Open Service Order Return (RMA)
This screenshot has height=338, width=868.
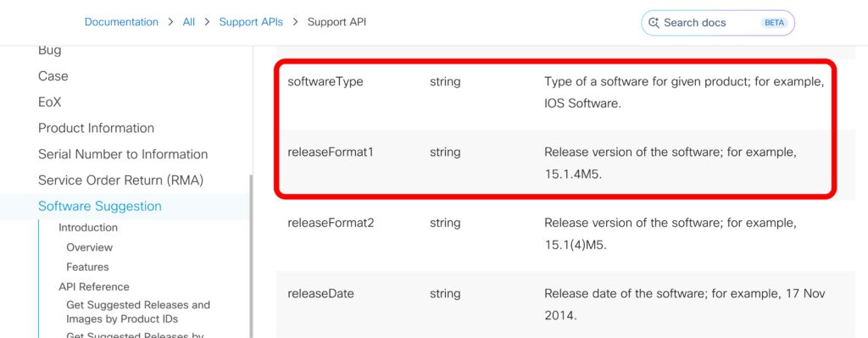tap(120, 180)
